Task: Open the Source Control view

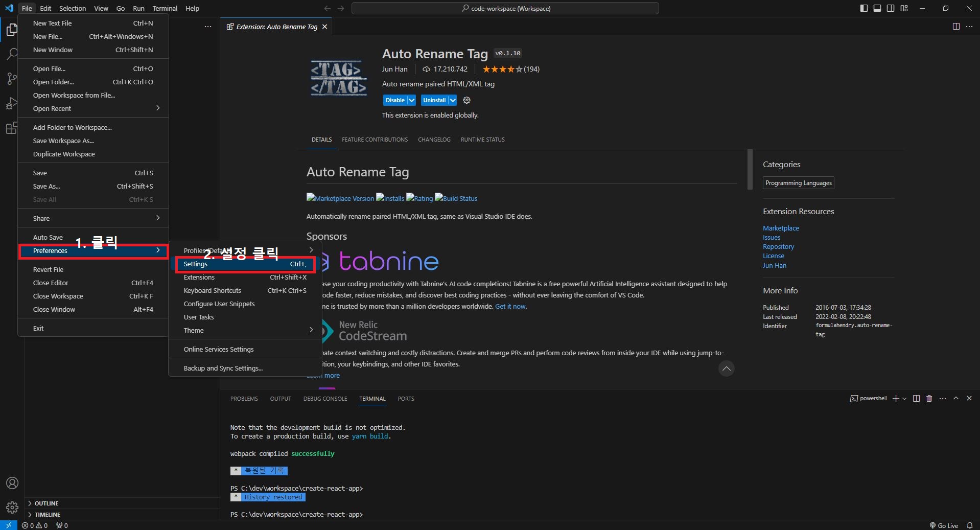Action: 12,78
